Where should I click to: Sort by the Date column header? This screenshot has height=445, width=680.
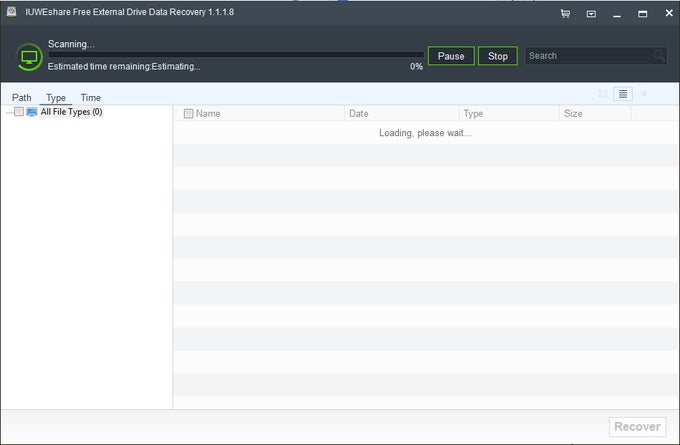402,114
